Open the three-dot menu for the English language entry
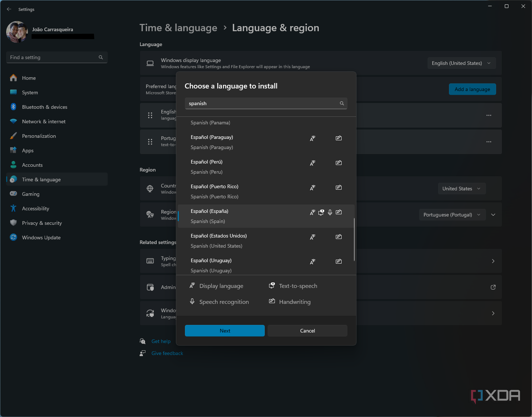This screenshot has height=417, width=532. [x=488, y=115]
